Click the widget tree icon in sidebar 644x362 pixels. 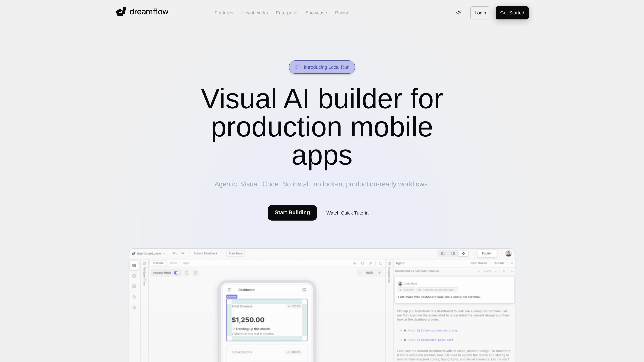(134, 265)
